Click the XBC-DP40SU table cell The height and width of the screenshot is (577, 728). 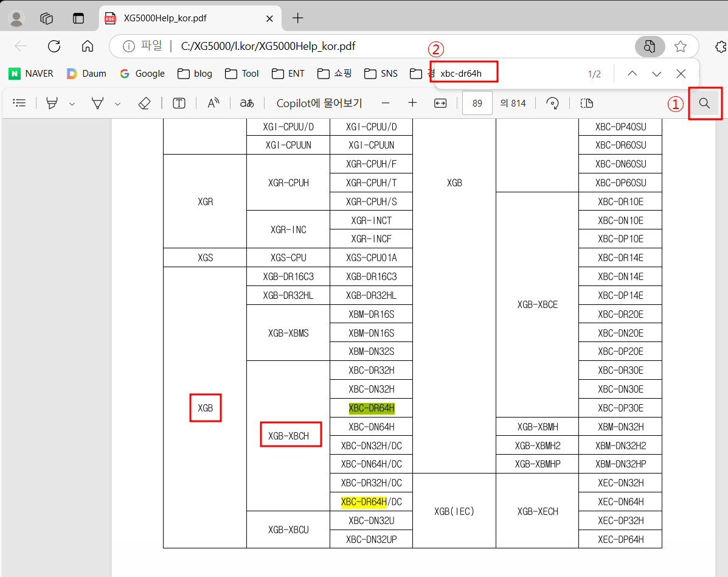[620, 127]
